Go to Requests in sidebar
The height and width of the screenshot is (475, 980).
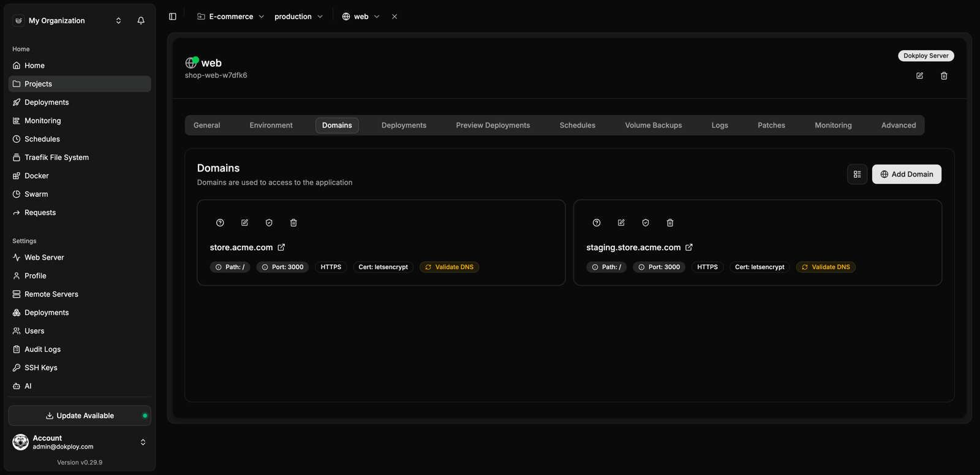(x=80, y=213)
